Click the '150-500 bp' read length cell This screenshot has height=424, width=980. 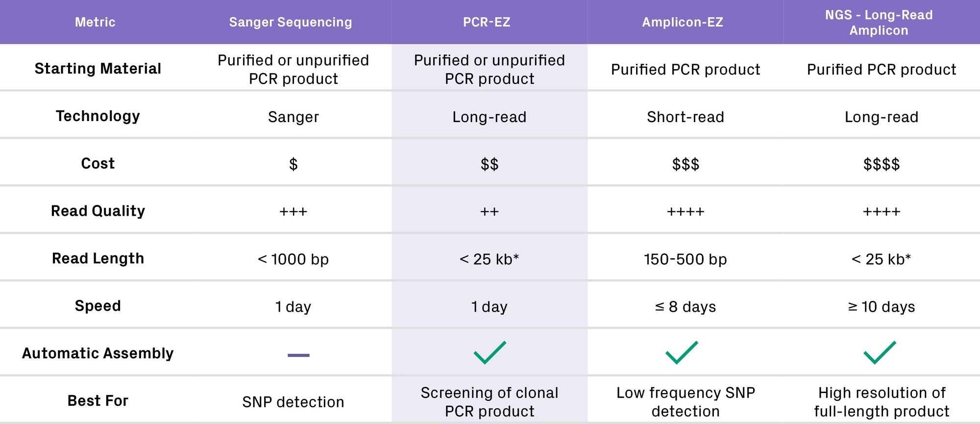pyautogui.click(x=686, y=259)
